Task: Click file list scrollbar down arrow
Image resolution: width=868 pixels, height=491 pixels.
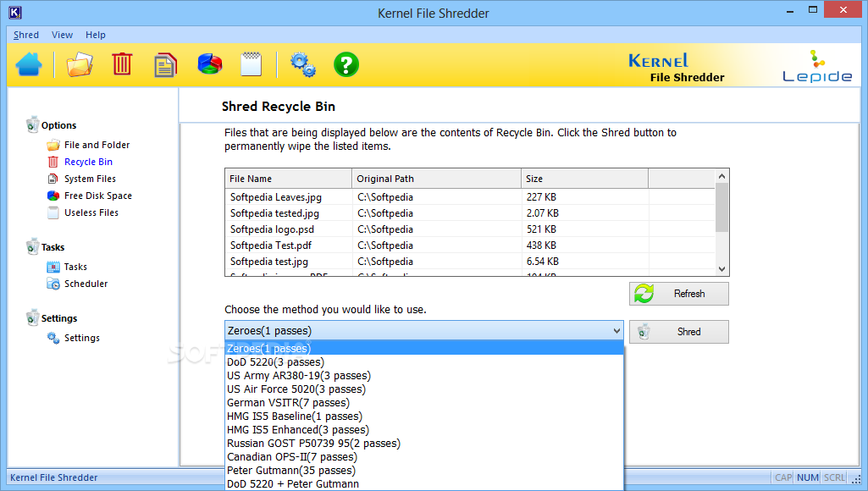Action: [x=721, y=269]
